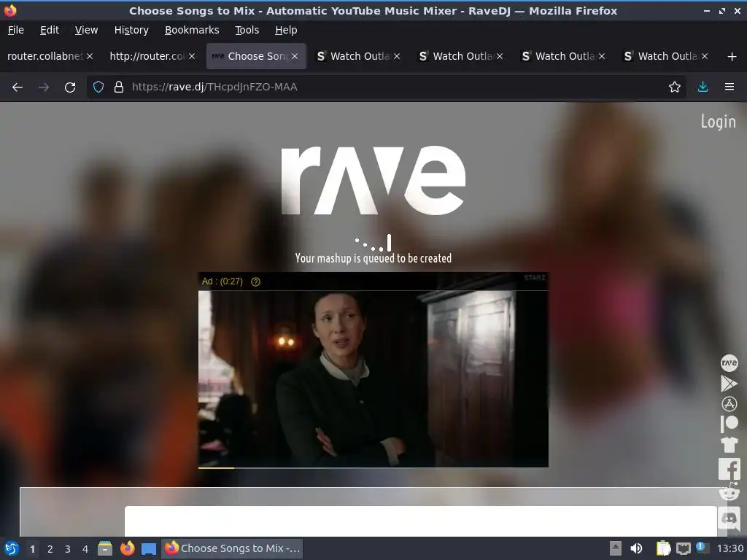Image resolution: width=747 pixels, height=560 pixels.
Task: Switch to virtual desktop 2
Action: coord(50,549)
